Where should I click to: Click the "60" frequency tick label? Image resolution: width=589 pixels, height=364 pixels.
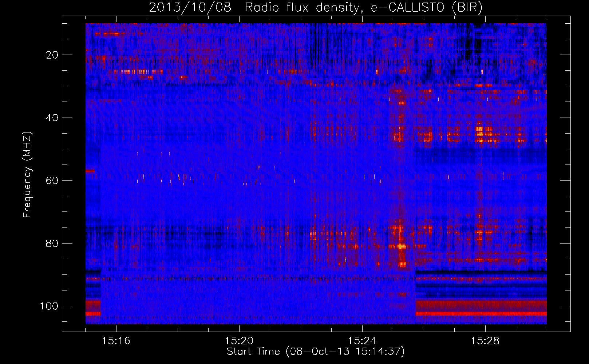pyautogui.click(x=52, y=181)
